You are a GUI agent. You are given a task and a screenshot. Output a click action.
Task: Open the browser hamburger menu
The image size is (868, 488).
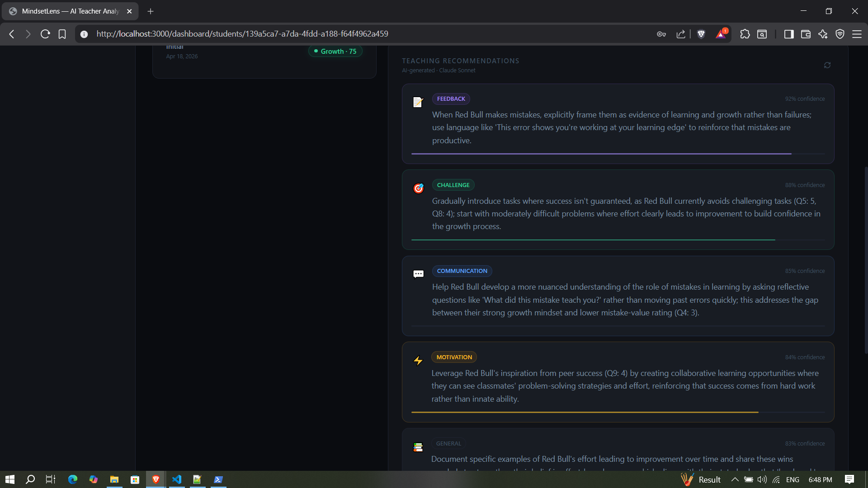pyautogui.click(x=857, y=34)
